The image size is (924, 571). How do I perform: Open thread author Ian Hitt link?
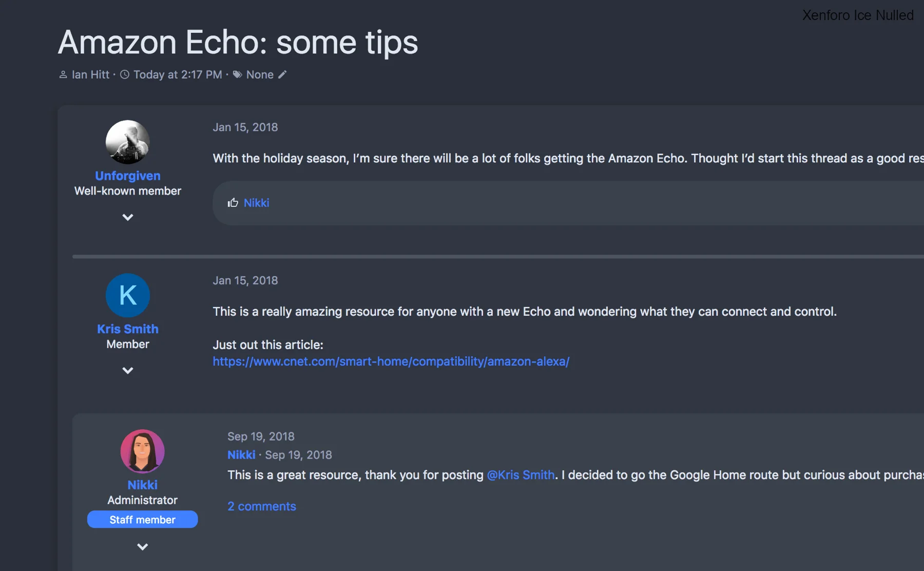click(90, 74)
